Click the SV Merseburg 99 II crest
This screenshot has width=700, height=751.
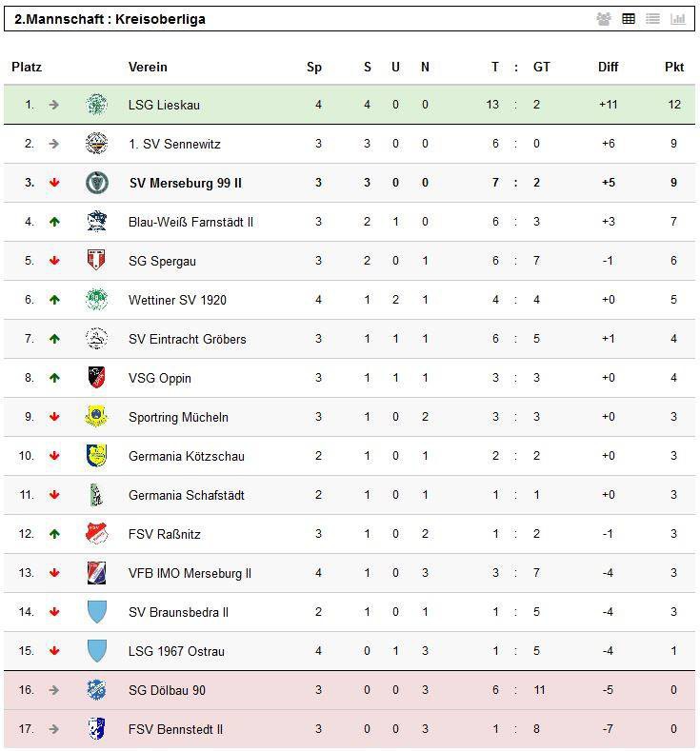97,183
